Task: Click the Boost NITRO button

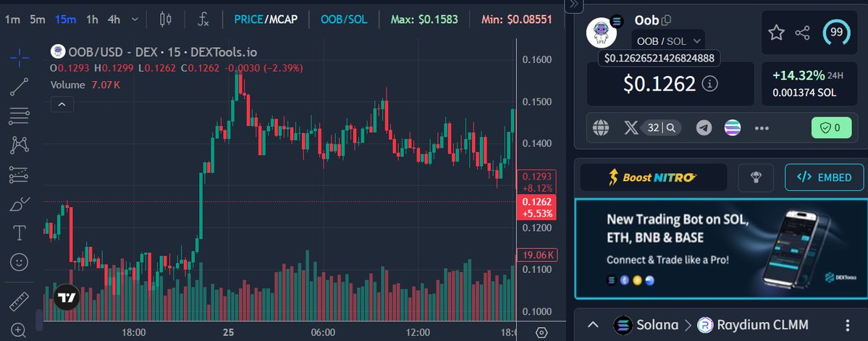Action: [653, 177]
